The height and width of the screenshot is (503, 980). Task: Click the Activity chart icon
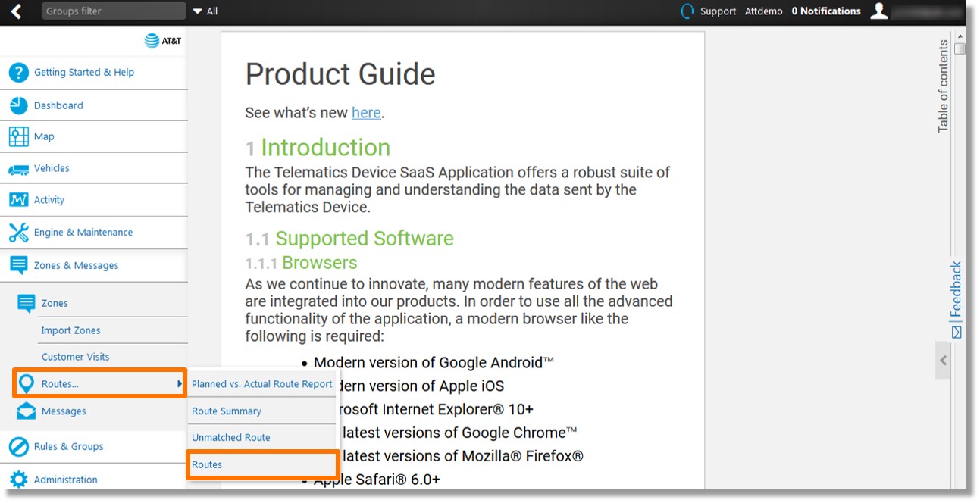(18, 200)
